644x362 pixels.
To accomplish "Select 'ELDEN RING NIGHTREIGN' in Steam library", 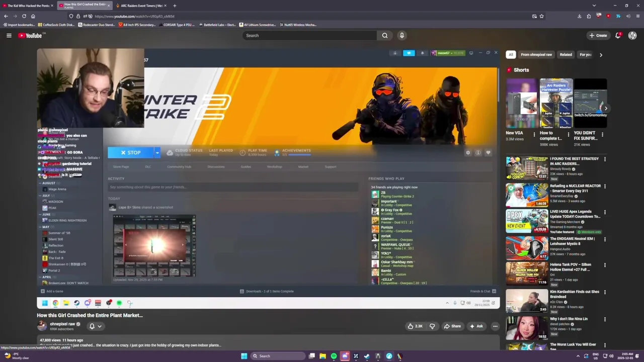I will pos(67,220).
